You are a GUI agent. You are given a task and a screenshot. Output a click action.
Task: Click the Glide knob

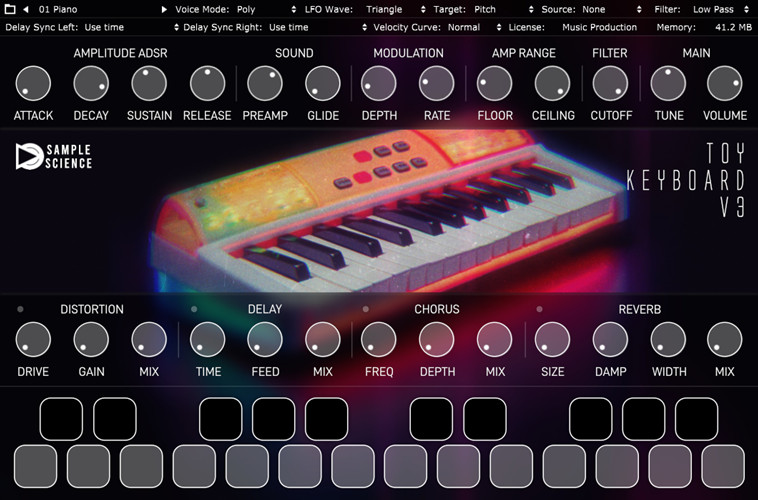click(x=323, y=84)
